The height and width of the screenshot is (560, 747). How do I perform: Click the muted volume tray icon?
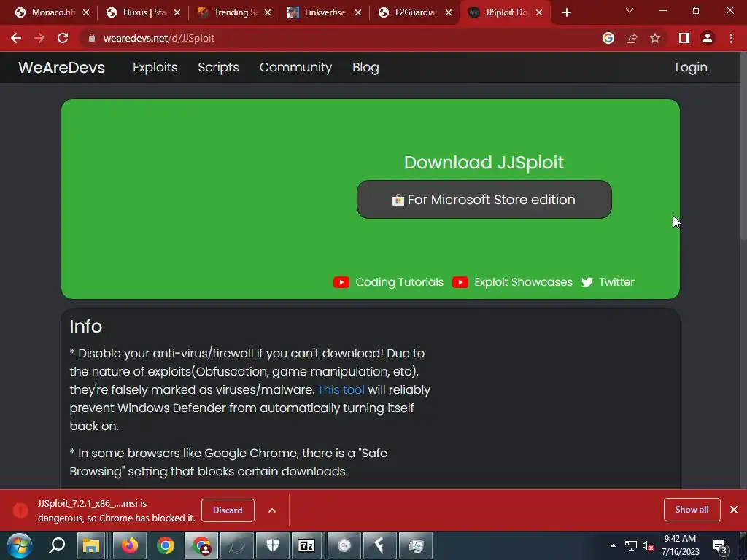pyautogui.click(x=648, y=545)
